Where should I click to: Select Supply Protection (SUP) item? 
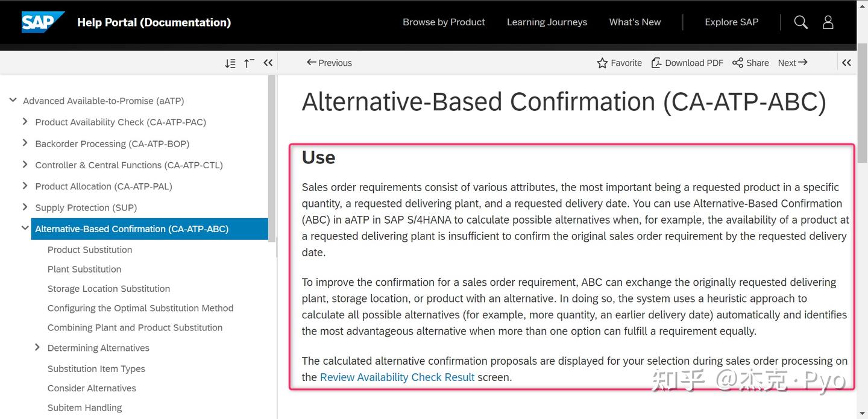click(x=86, y=207)
